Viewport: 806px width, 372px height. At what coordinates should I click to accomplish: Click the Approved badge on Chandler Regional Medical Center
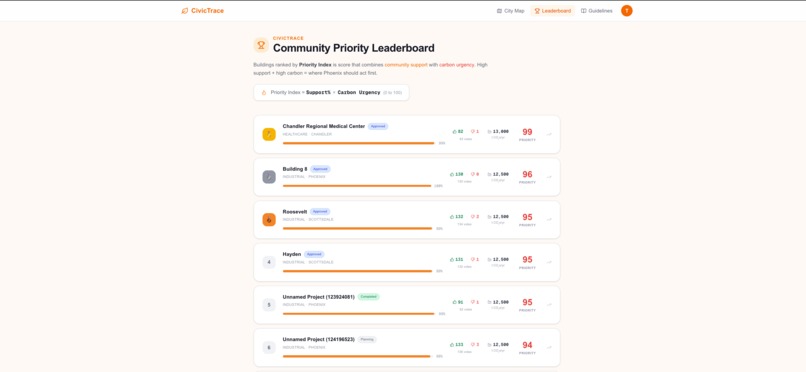pos(378,126)
